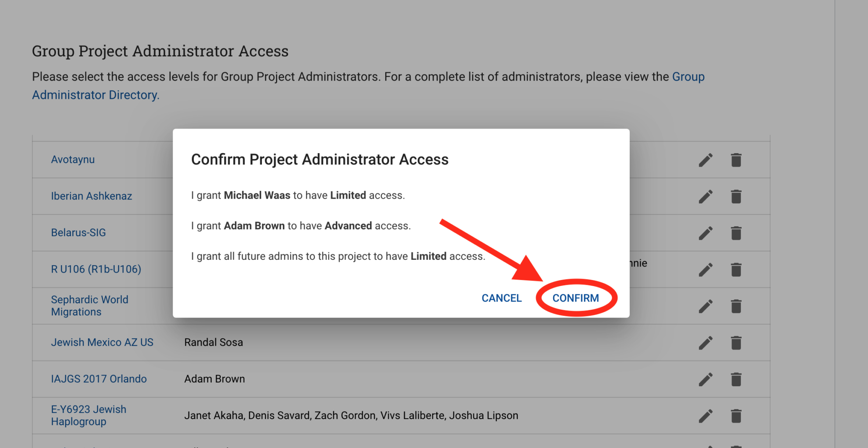Confirm the administrator access dialog
Image resolution: width=868 pixels, height=448 pixels.
pyautogui.click(x=575, y=298)
